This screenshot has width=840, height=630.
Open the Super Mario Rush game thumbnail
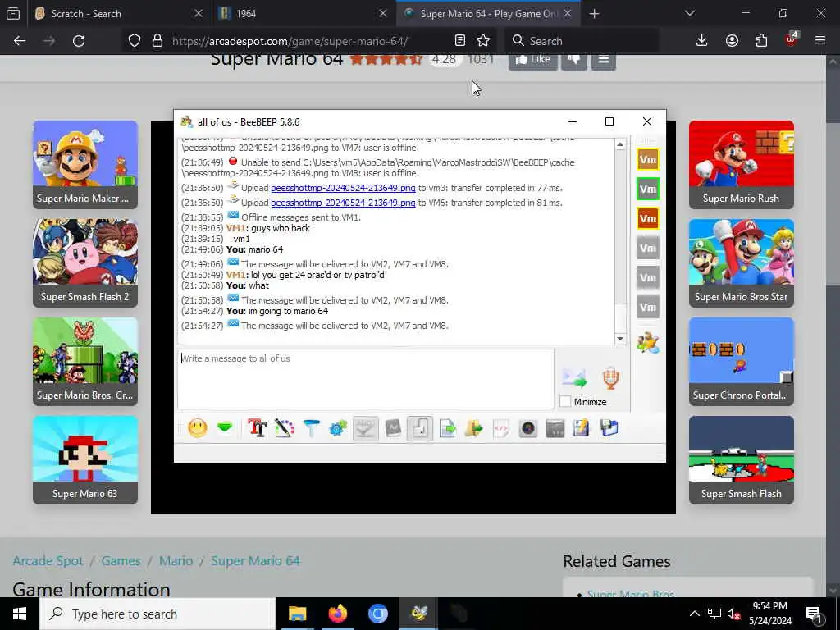click(742, 164)
